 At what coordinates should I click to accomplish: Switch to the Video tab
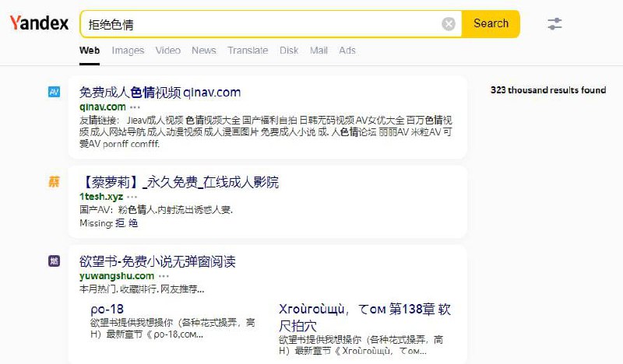(167, 51)
